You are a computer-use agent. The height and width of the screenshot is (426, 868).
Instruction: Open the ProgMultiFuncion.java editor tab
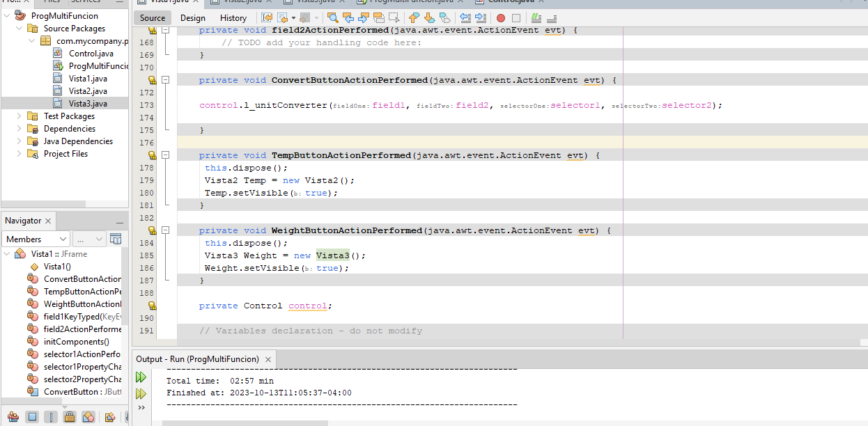pyautogui.click(x=412, y=2)
